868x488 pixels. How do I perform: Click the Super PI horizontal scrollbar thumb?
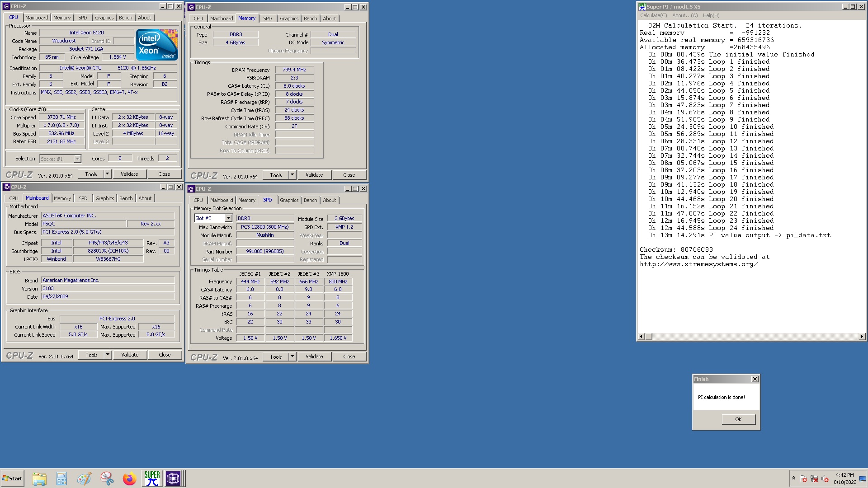coord(648,337)
